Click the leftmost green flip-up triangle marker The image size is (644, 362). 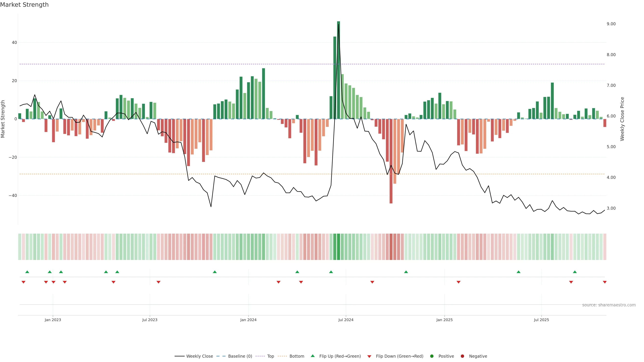(27, 272)
